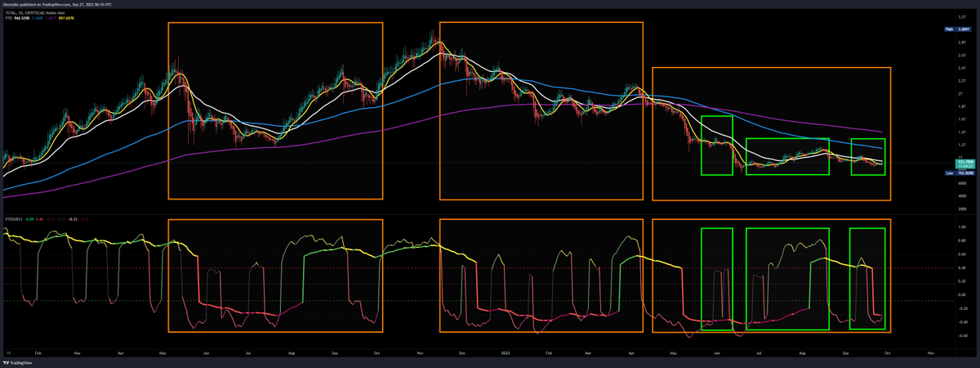Click the 400B price axis label

click(961, 195)
